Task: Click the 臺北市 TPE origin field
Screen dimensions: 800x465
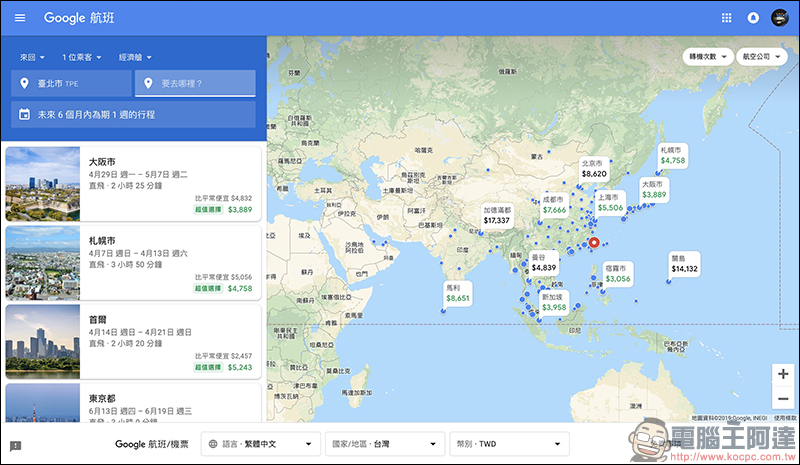Action: pyautogui.click(x=71, y=83)
